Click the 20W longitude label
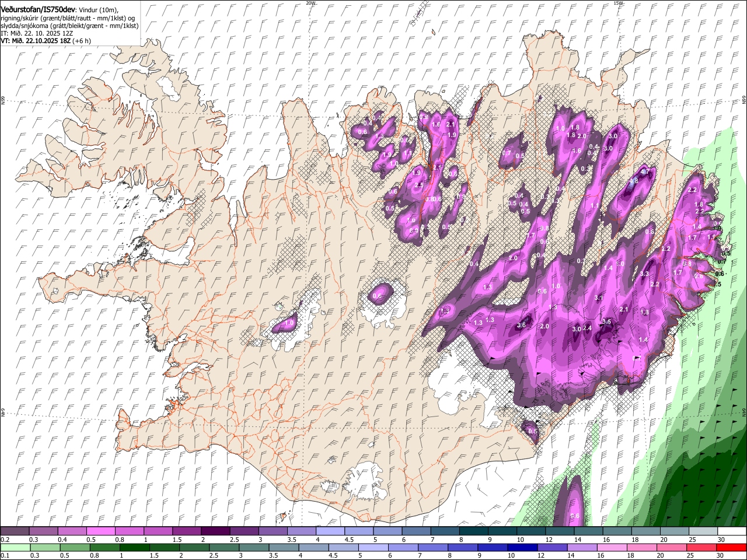Image resolution: width=747 pixels, height=560 pixels. pyautogui.click(x=311, y=3)
